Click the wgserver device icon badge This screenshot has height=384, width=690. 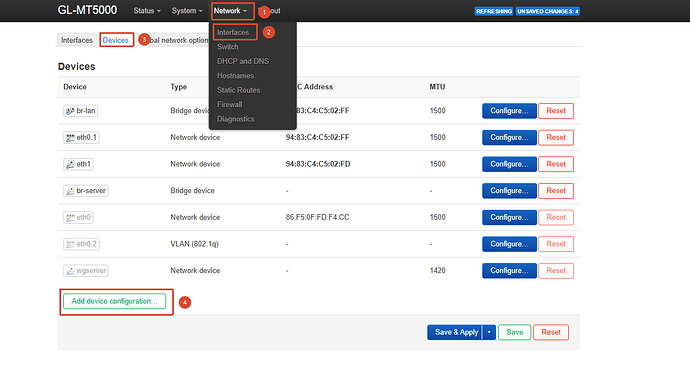[x=85, y=271]
